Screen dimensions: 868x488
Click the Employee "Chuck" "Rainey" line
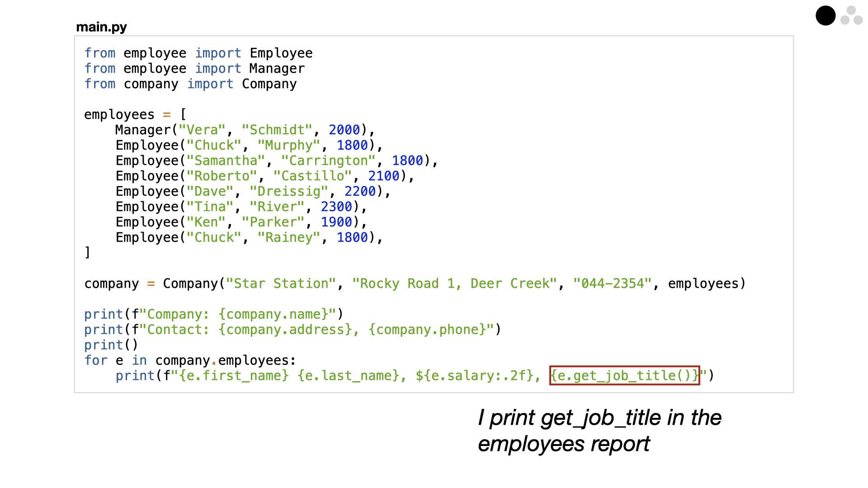pos(249,238)
